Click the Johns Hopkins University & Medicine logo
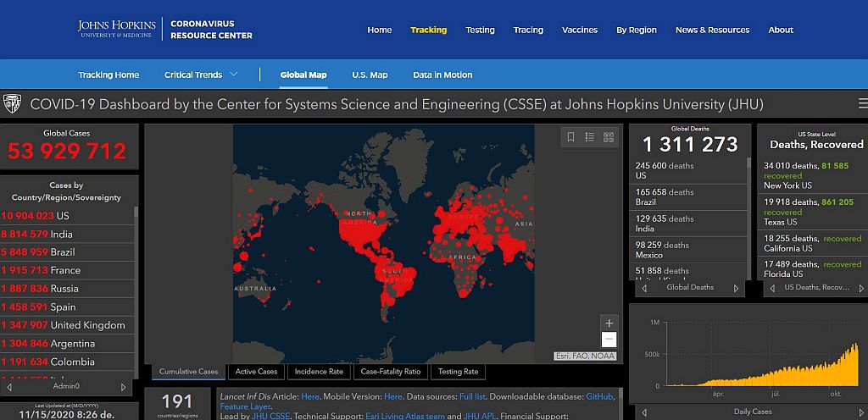The width and height of the screenshot is (868, 420). tap(117, 29)
